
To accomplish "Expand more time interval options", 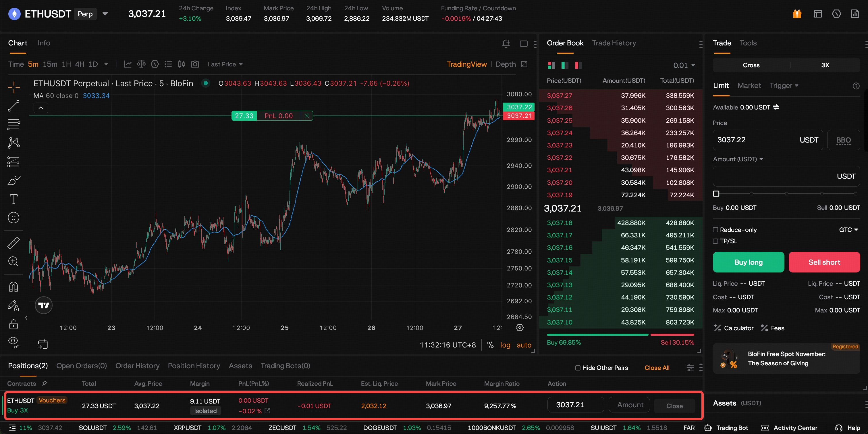I will click(106, 64).
